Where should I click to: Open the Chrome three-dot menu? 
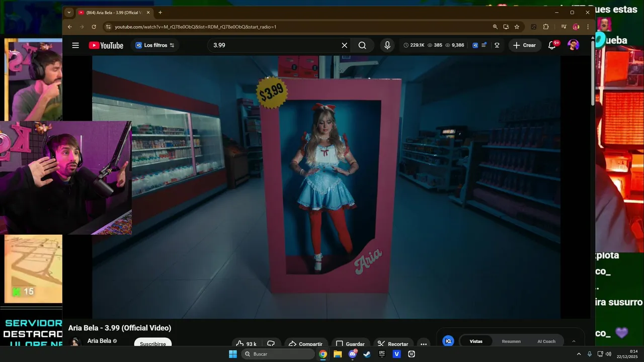click(588, 27)
